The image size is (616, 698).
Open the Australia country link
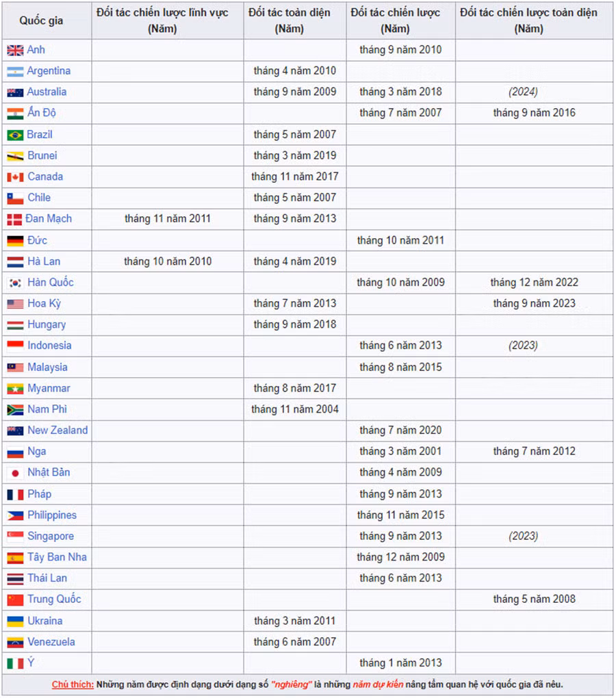pyautogui.click(x=47, y=92)
